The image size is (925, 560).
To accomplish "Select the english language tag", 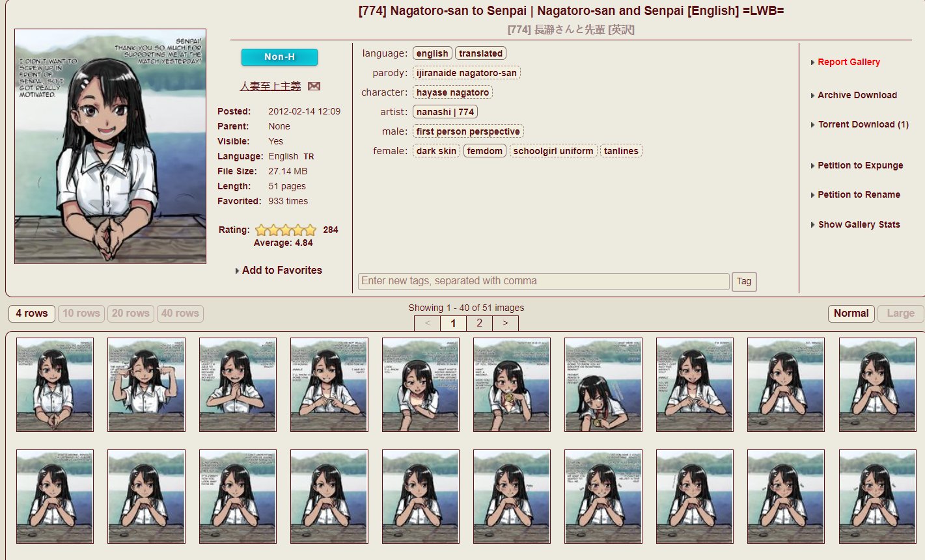I will [x=432, y=53].
